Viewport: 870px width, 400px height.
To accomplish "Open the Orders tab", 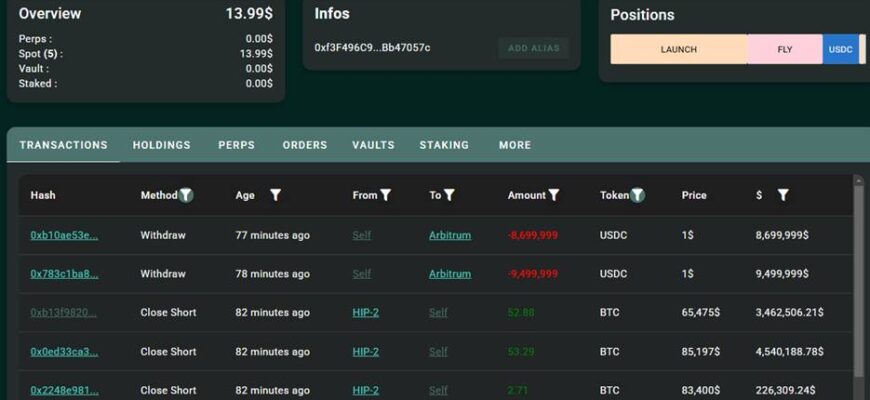I will pos(305,145).
